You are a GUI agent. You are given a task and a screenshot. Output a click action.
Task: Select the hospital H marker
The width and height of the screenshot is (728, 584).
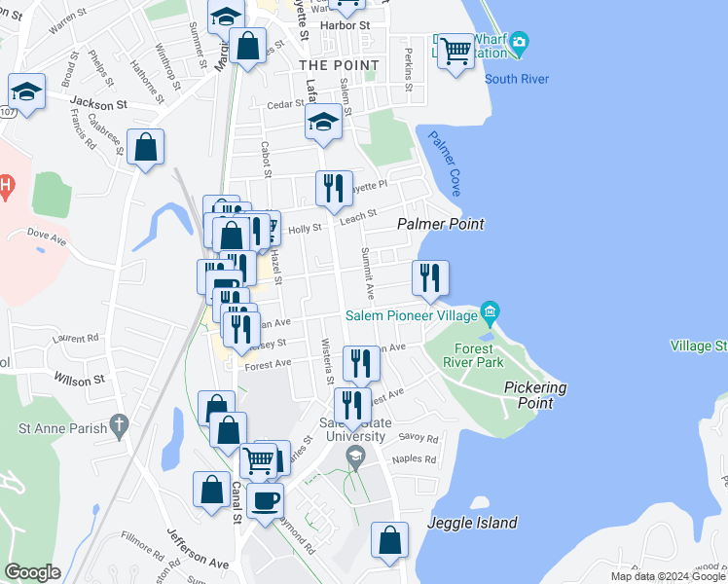tap(6, 187)
